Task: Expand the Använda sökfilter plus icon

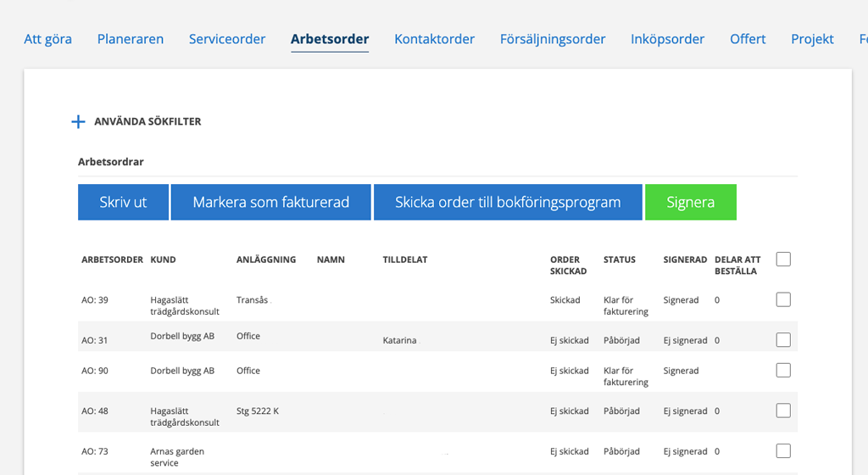Action: (x=78, y=122)
